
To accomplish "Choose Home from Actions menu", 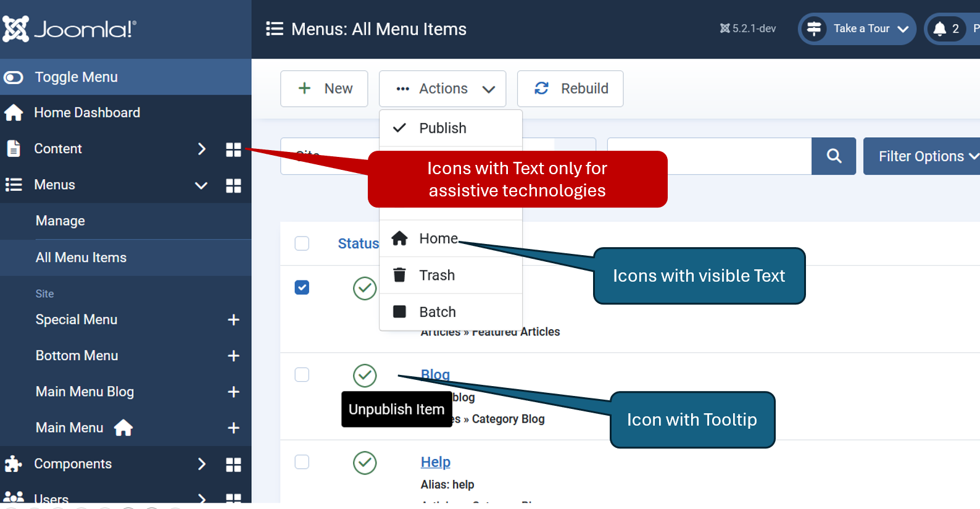I will click(x=451, y=238).
